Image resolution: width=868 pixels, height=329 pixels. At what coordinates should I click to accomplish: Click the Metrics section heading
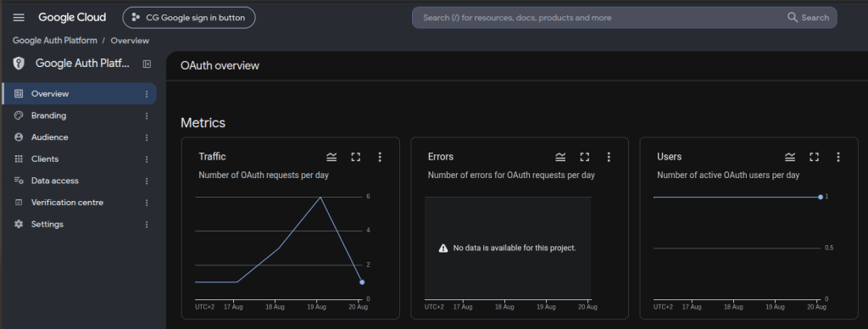coord(203,123)
